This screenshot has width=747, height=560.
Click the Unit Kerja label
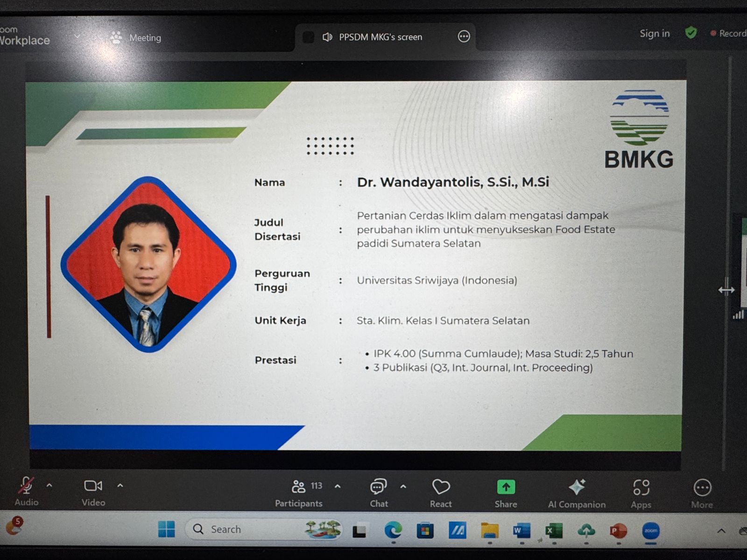pos(280,320)
